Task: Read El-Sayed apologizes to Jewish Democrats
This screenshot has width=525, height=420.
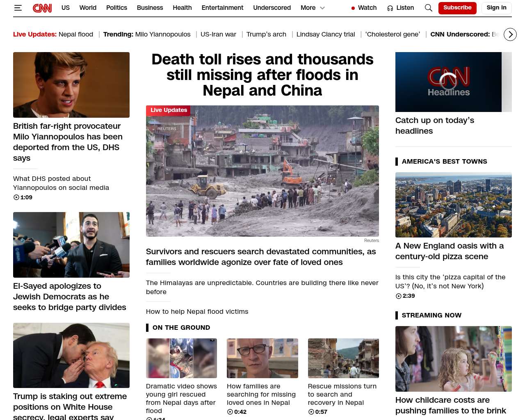Action: tap(70, 297)
